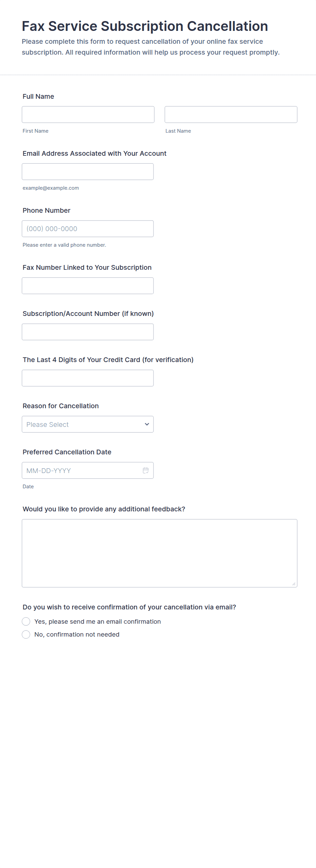Click the feedback textarea resize handle
This screenshot has height=868, width=316.
(294, 584)
